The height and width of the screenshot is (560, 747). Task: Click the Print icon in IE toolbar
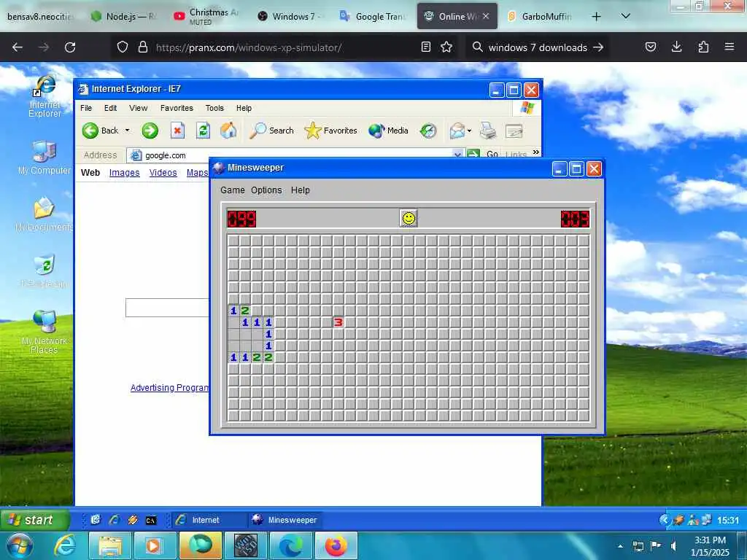[488, 131]
